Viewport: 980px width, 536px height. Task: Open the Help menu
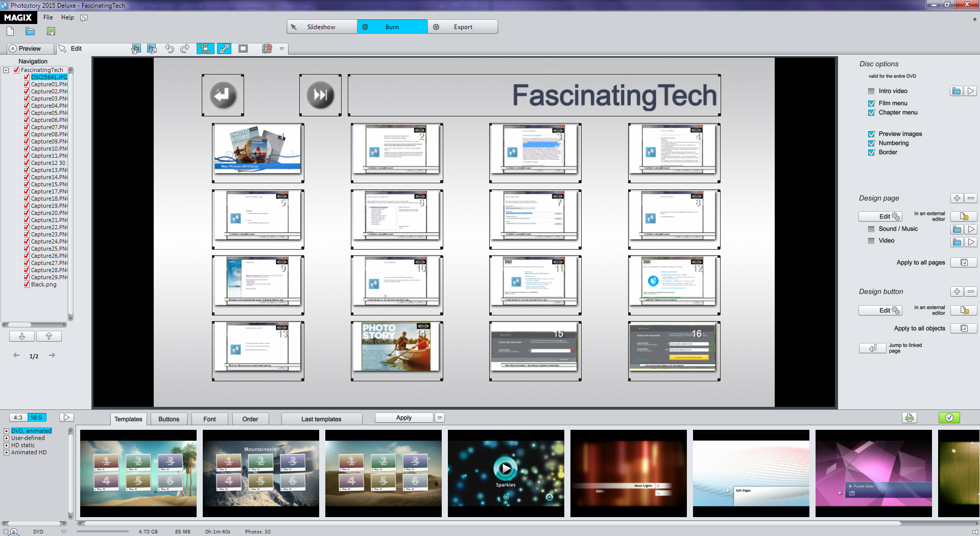pos(67,17)
